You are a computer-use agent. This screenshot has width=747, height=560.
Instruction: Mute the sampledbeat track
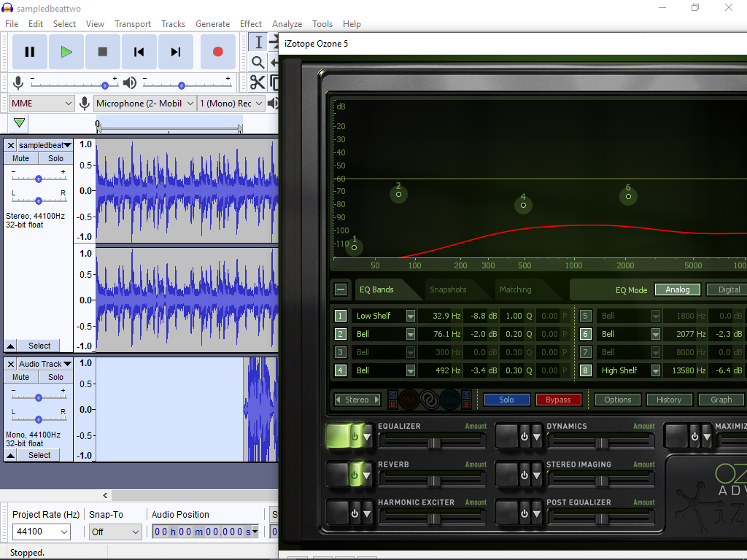[21, 158]
